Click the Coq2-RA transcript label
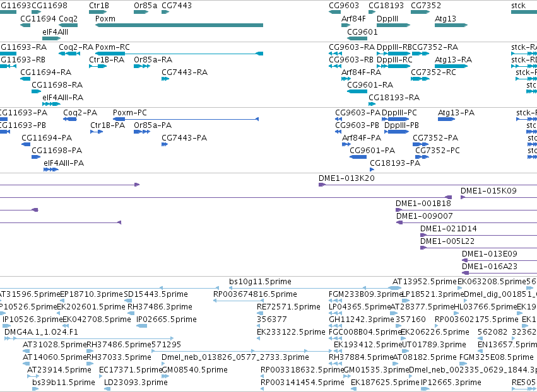Screen dimensions: 537x392 pos(76,47)
